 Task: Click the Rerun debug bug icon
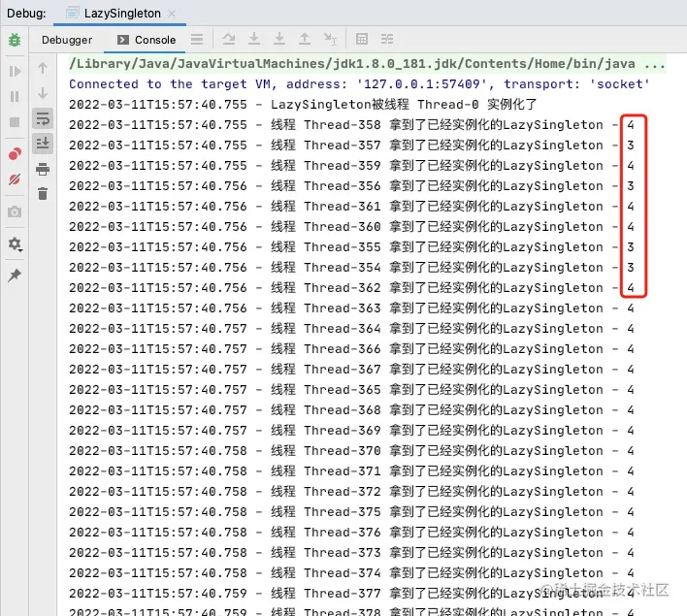(15, 40)
